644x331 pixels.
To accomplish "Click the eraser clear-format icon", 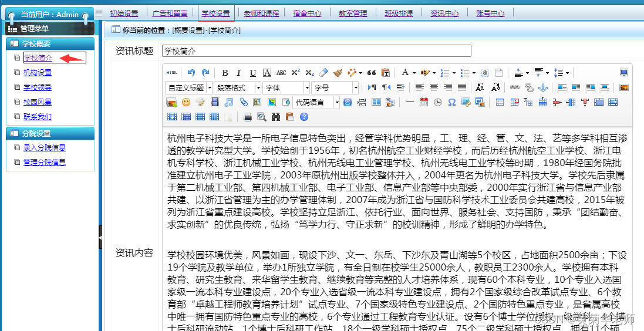I will (x=323, y=73).
